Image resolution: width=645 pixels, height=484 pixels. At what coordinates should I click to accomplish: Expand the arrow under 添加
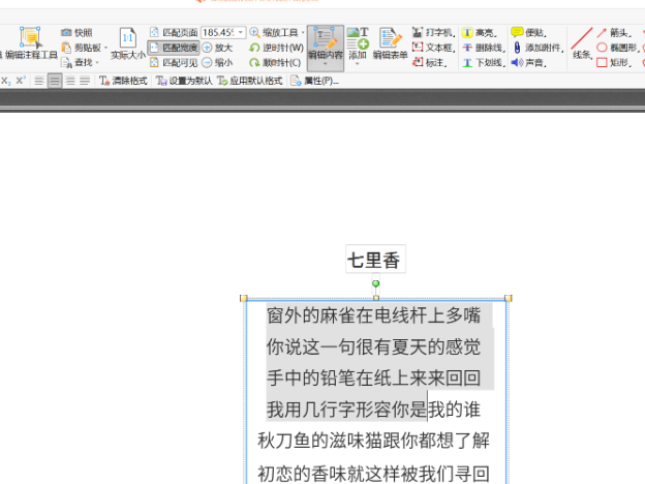point(357,64)
